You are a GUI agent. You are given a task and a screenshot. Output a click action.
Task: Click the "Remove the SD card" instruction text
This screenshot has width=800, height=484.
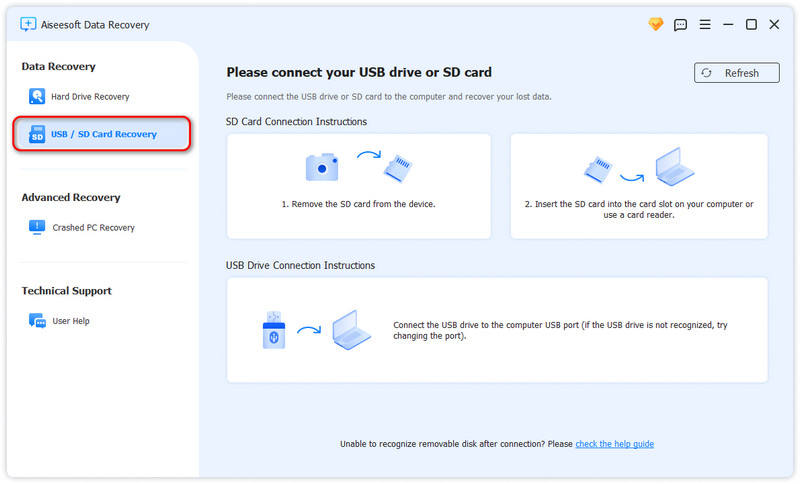pos(358,204)
